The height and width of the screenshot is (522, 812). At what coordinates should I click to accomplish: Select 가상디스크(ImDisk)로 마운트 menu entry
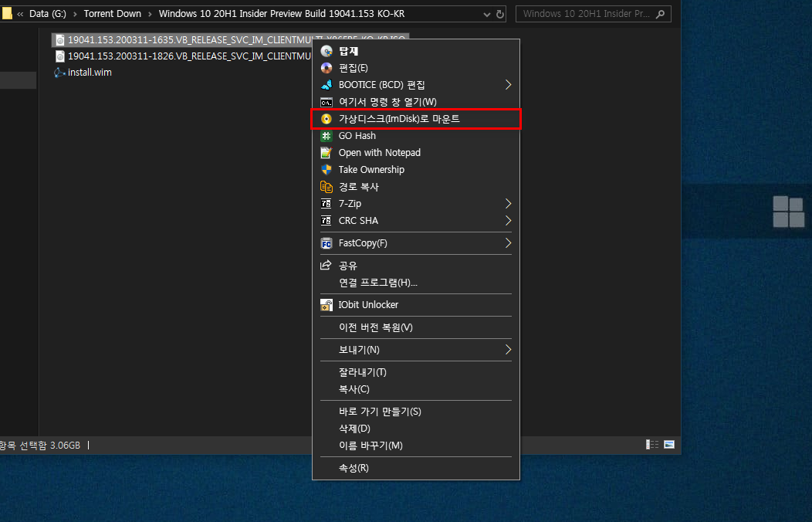(416, 119)
